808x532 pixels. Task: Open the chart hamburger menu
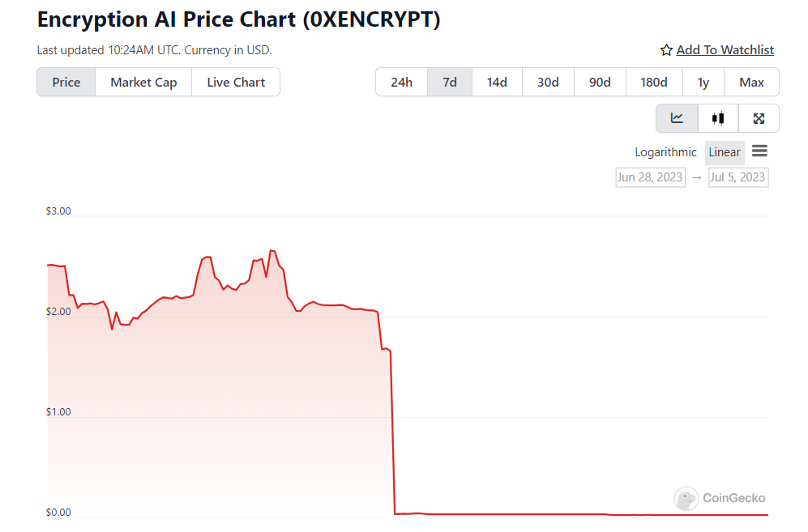pos(759,151)
